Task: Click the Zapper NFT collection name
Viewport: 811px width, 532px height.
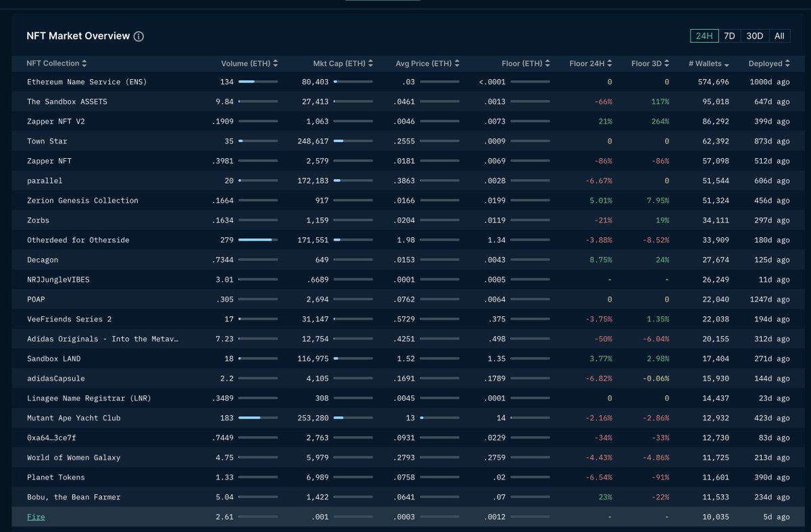Action: (49, 161)
